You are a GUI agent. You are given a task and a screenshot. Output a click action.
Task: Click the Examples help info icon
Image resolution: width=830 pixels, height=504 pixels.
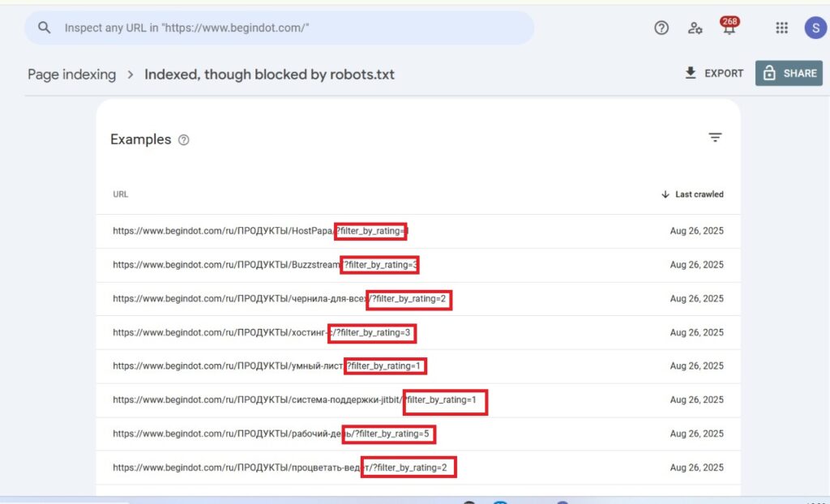tap(184, 140)
